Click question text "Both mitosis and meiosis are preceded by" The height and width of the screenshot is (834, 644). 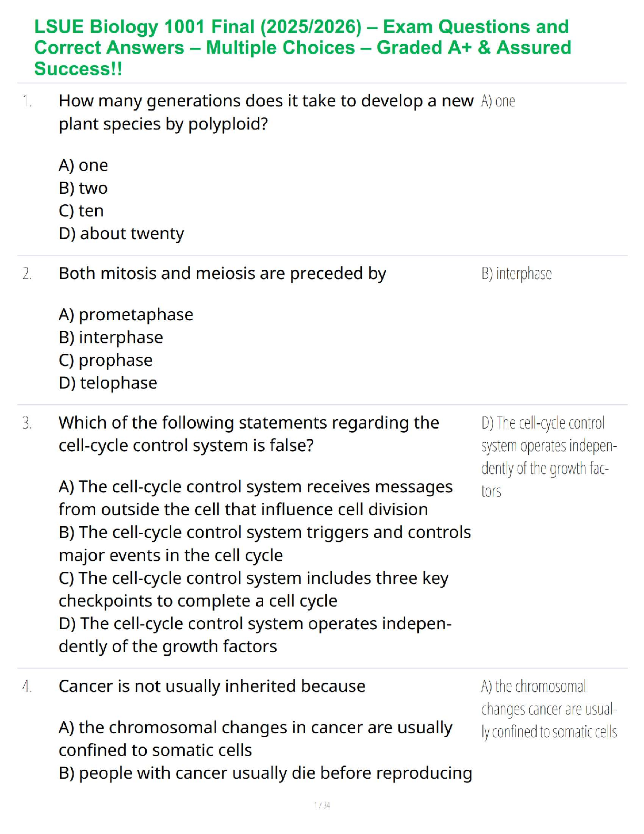pyautogui.click(x=222, y=273)
